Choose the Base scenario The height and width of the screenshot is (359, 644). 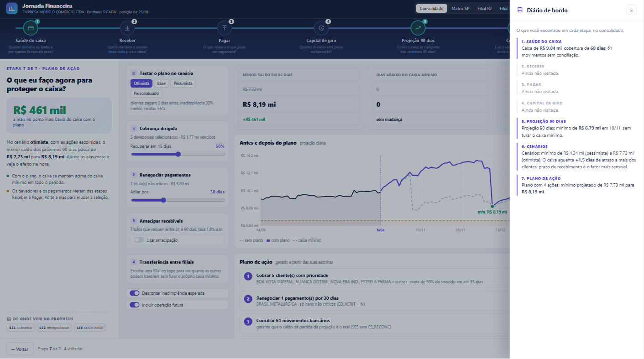(162, 83)
